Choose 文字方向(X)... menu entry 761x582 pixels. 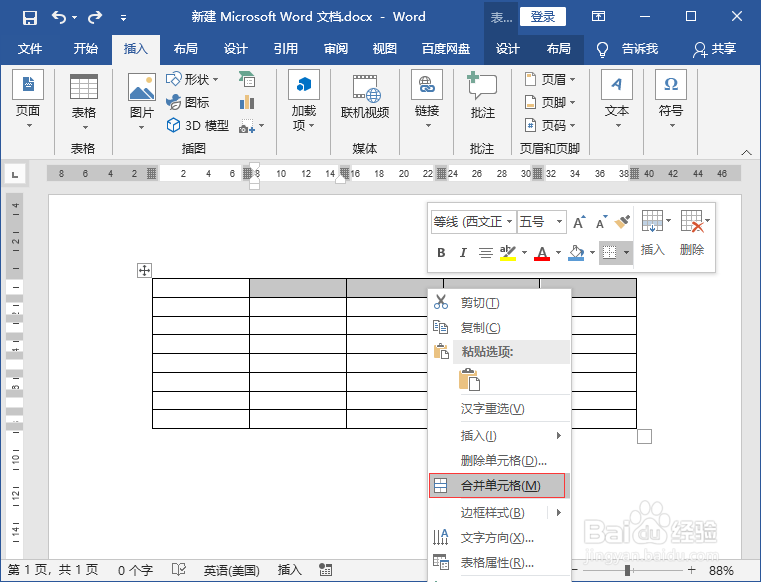499,538
